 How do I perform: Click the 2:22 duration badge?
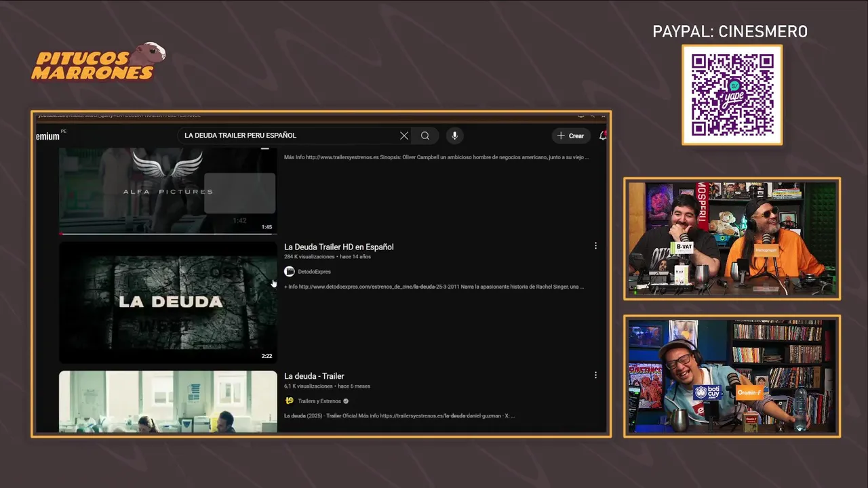[267, 356]
